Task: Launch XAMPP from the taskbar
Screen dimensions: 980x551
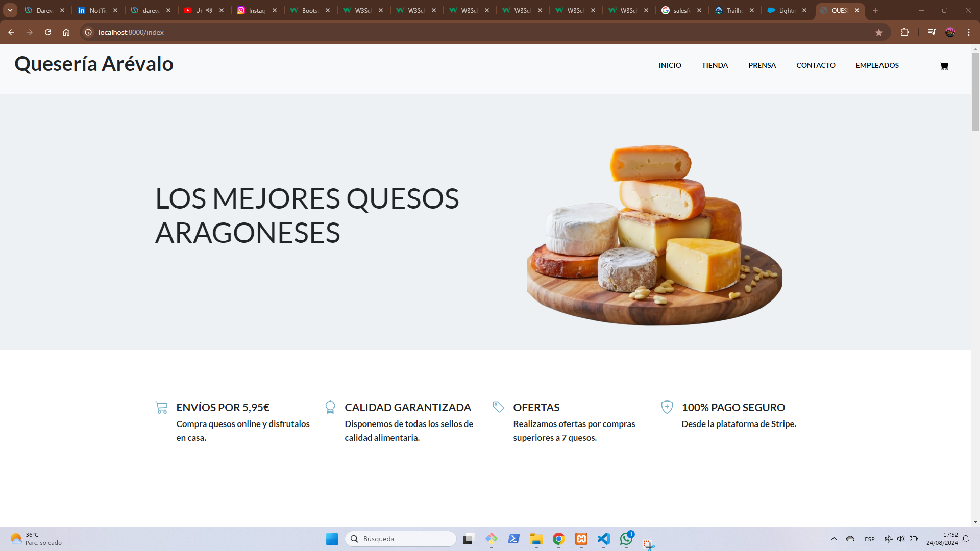Action: 581,539
